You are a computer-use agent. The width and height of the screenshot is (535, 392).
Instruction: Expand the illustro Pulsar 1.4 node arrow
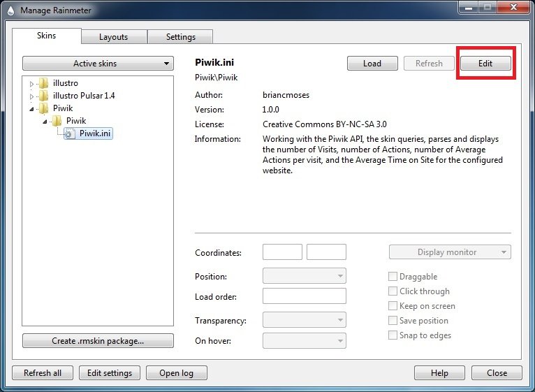coord(31,96)
